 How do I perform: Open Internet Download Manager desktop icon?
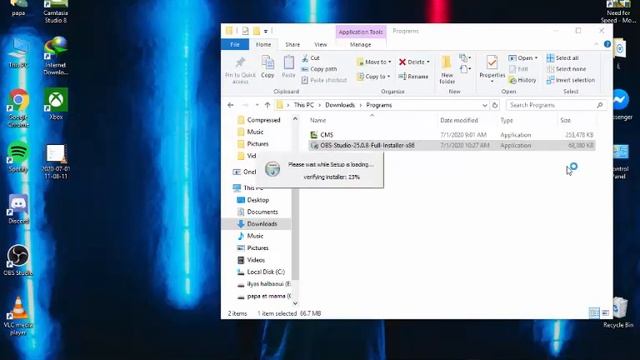56,56
